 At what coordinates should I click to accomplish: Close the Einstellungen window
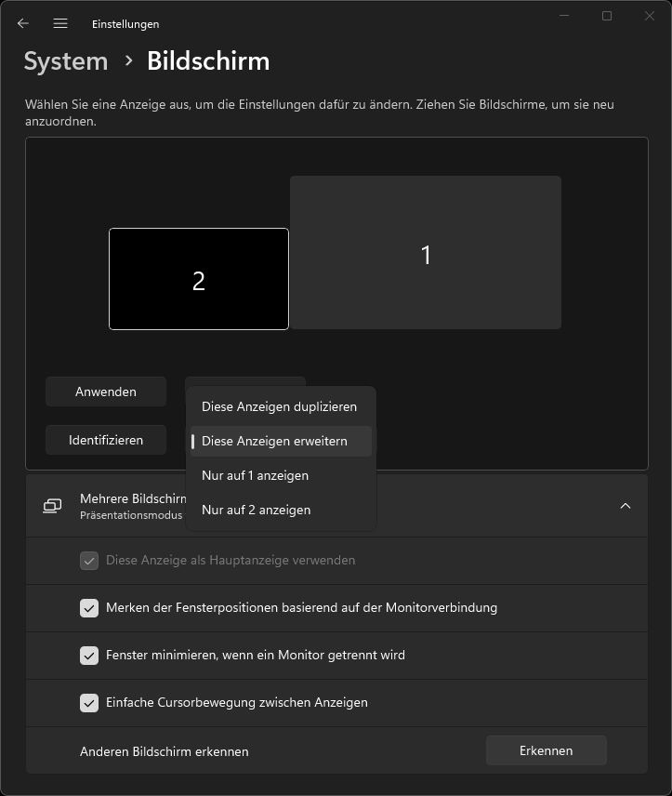pyautogui.click(x=649, y=16)
